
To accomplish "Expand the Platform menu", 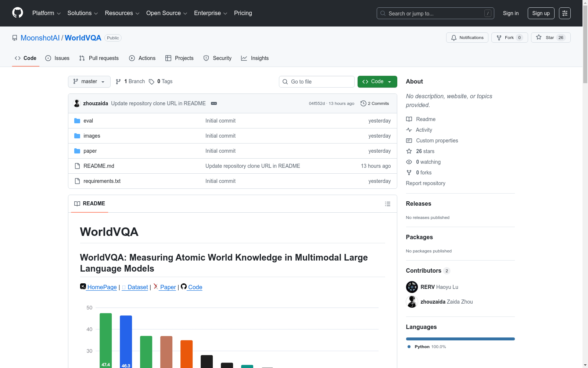I will coord(46,13).
